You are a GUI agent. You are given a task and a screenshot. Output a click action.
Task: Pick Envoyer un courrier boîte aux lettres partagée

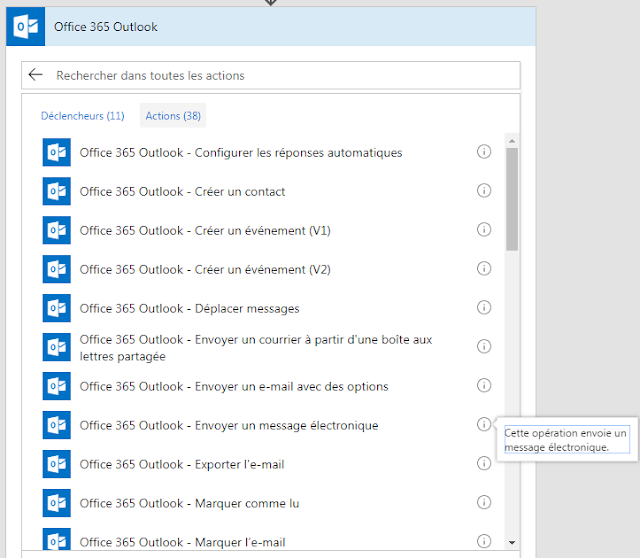pyautogui.click(x=256, y=348)
